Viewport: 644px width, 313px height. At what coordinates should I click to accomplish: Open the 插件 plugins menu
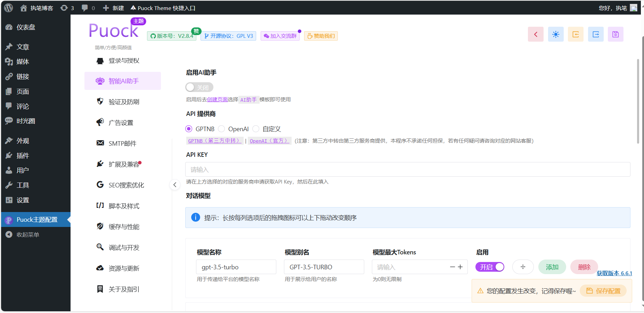36,156
